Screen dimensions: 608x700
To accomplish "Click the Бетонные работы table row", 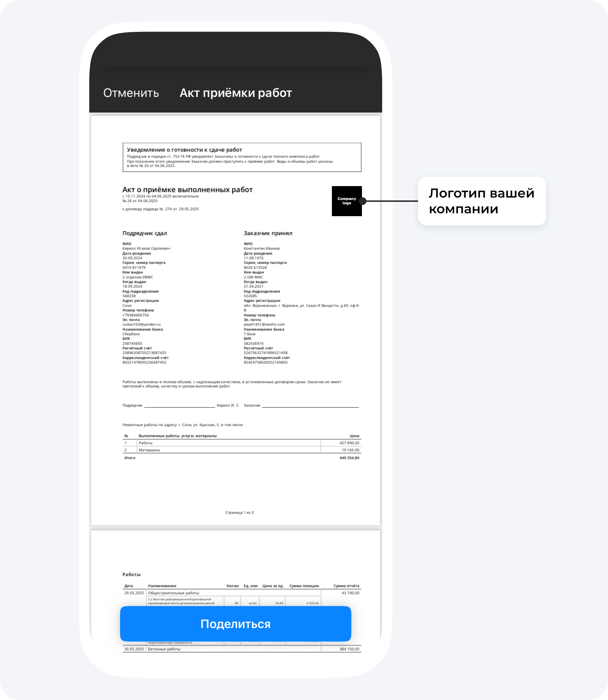I will click(242, 649).
